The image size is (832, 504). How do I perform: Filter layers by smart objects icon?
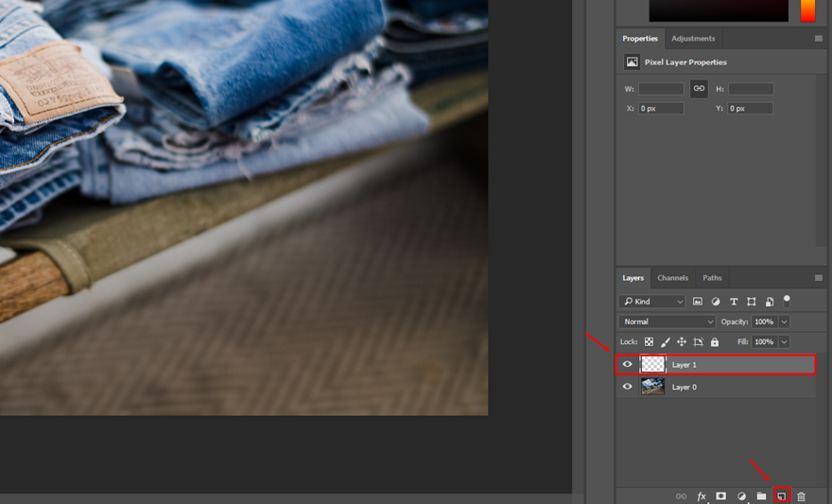pos(770,302)
